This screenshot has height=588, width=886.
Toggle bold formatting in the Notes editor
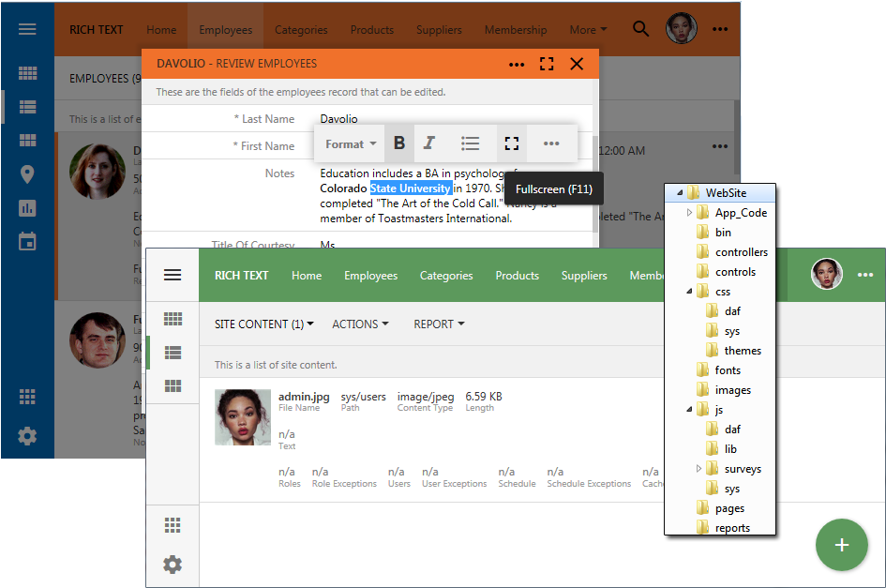(398, 143)
